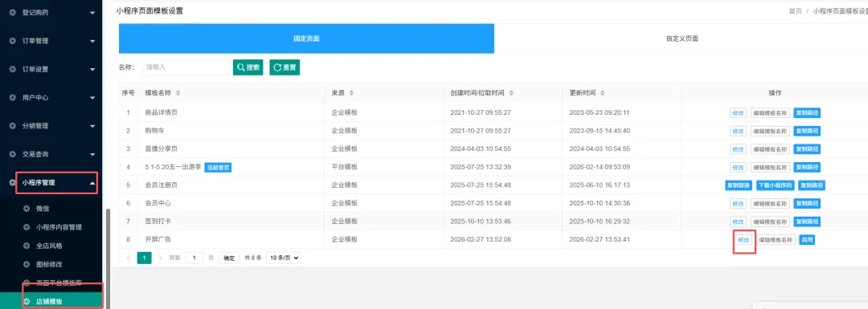Click the 搜索 search button
Image resolution: width=868 pixels, height=309 pixels.
(248, 67)
